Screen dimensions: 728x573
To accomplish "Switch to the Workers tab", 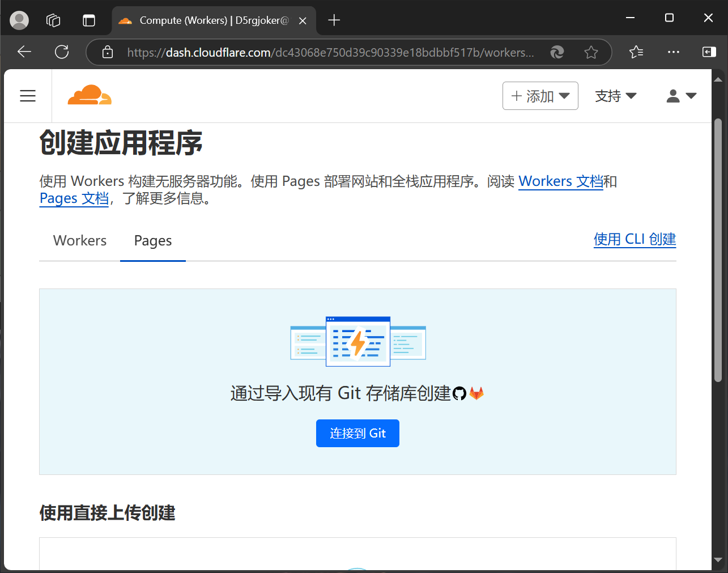I will coord(80,240).
